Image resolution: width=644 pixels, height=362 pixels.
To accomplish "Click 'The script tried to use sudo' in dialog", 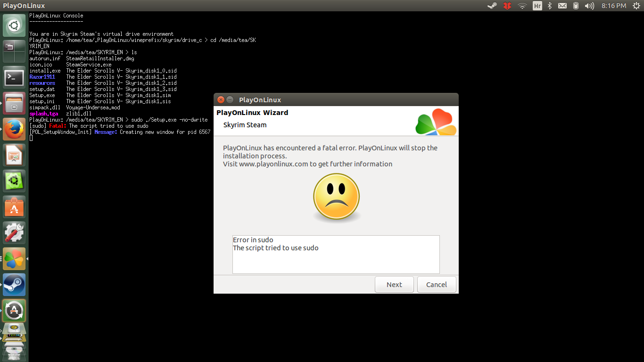I will [x=276, y=248].
